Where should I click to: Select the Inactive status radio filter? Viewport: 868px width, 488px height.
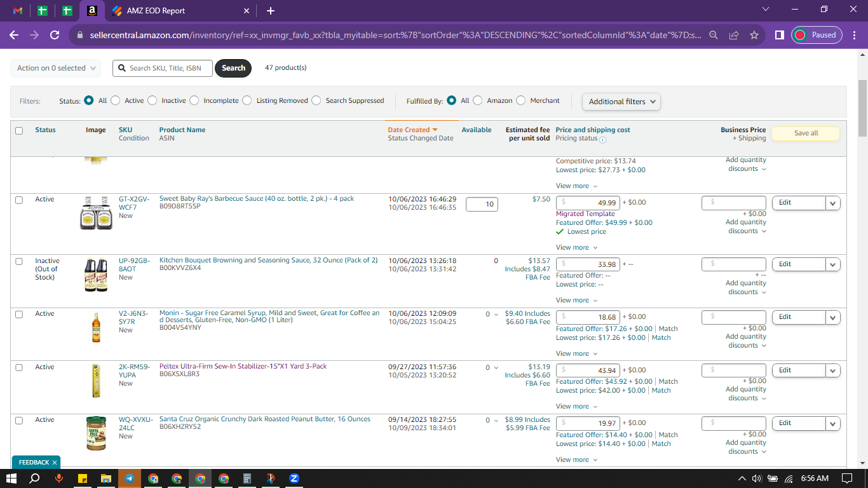coord(153,100)
